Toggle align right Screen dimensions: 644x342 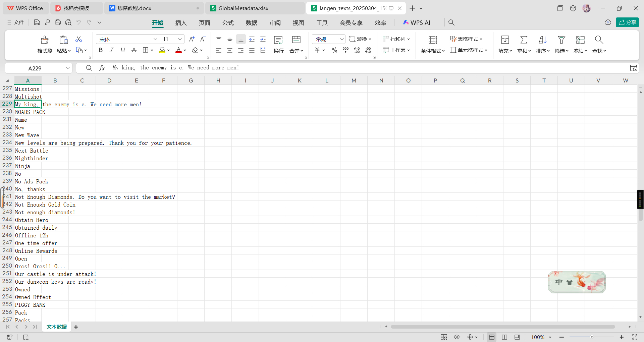tap(241, 50)
